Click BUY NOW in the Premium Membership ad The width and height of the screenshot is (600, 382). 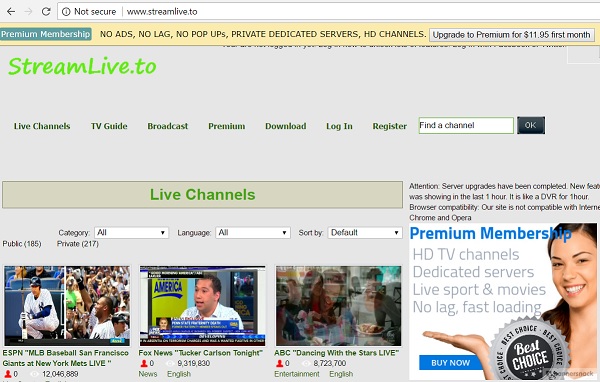450,363
